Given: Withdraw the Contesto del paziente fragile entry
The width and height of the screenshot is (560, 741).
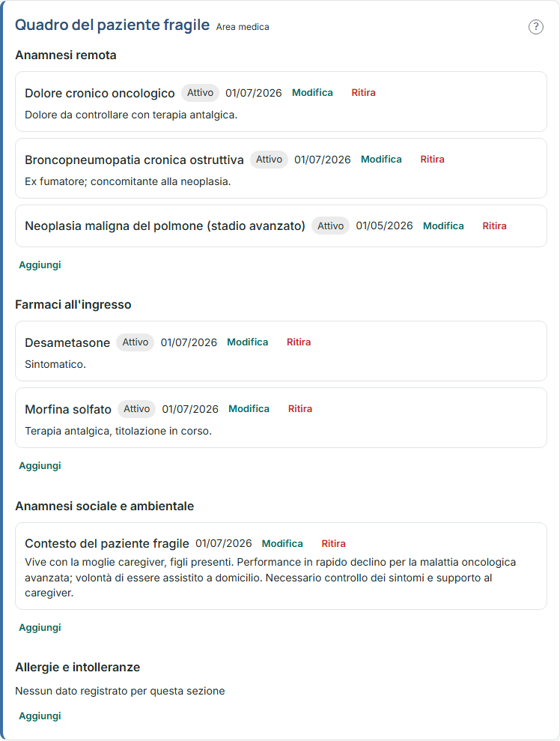Looking at the screenshot, I should (333, 543).
